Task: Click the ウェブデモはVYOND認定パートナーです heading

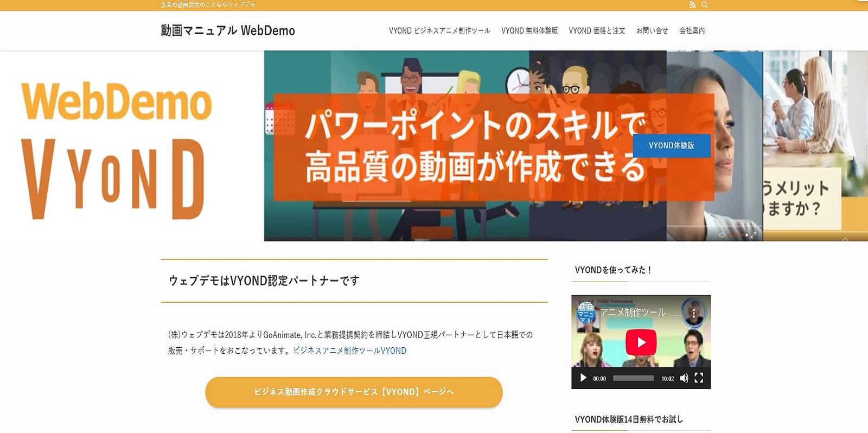Action: click(x=264, y=281)
